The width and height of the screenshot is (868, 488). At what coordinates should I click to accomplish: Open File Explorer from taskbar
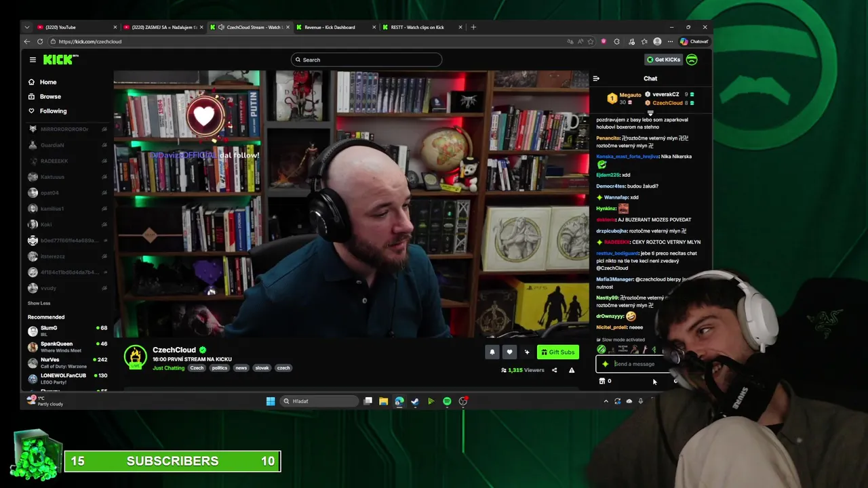coord(383,401)
